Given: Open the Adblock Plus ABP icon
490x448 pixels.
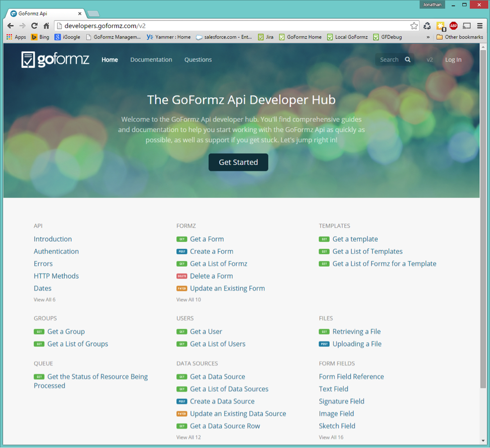Looking at the screenshot, I should coord(453,26).
